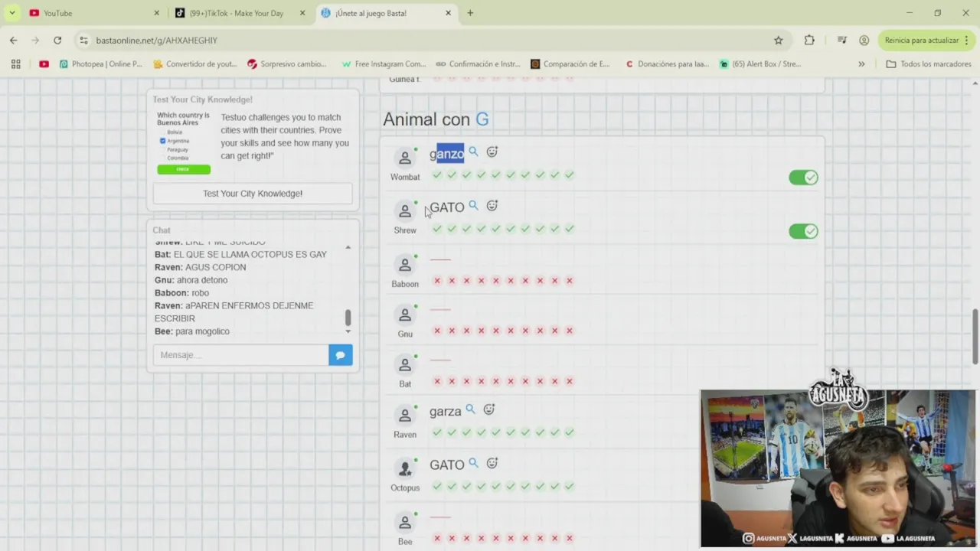980x551 pixels.
Task: Go back with browser back arrow
Action: pyautogui.click(x=14, y=40)
